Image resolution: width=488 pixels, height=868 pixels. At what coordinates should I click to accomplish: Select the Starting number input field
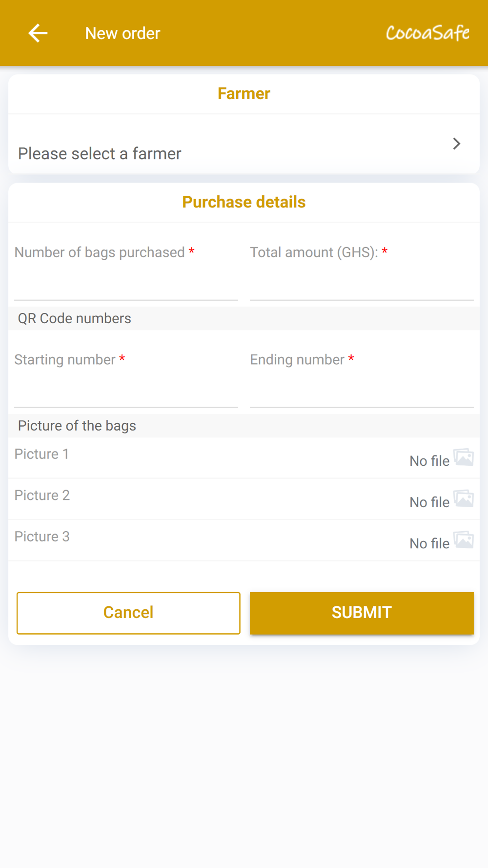(126, 391)
